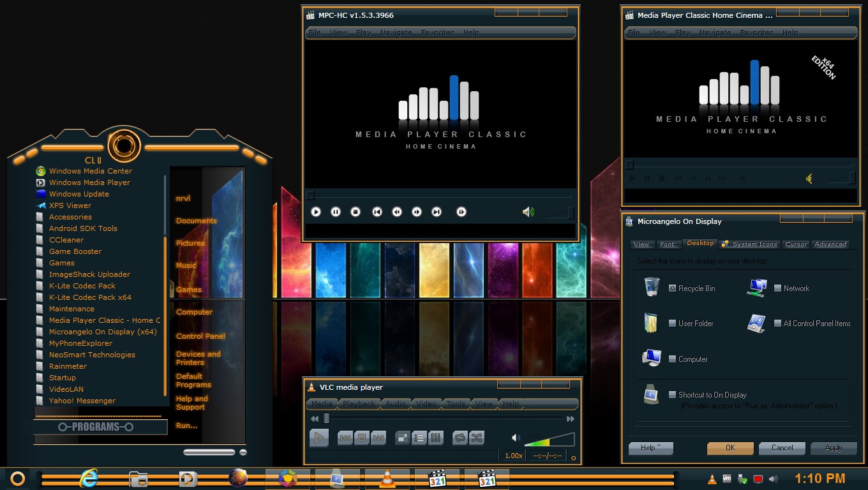Click increase-speed forward icon in MPC-HC v1.5.3.3966
868x490 pixels.
(417, 212)
